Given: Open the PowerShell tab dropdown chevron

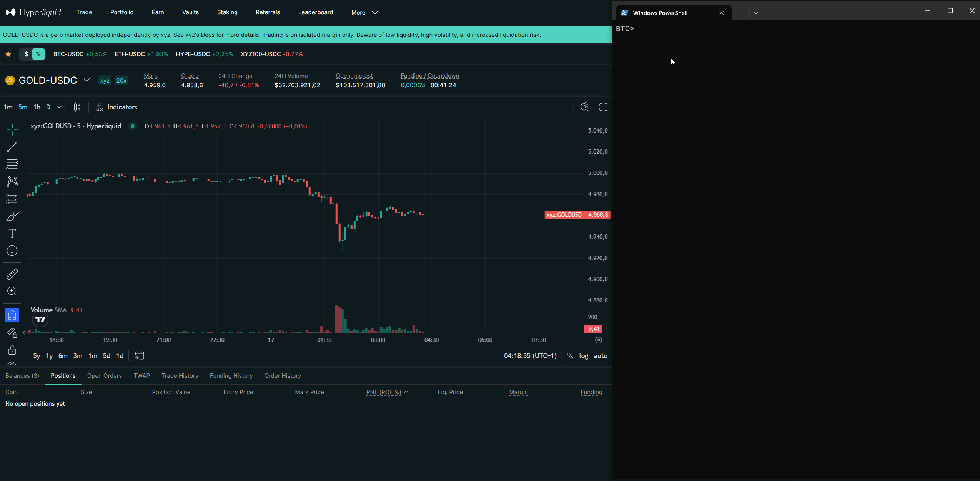Looking at the screenshot, I should click(755, 13).
